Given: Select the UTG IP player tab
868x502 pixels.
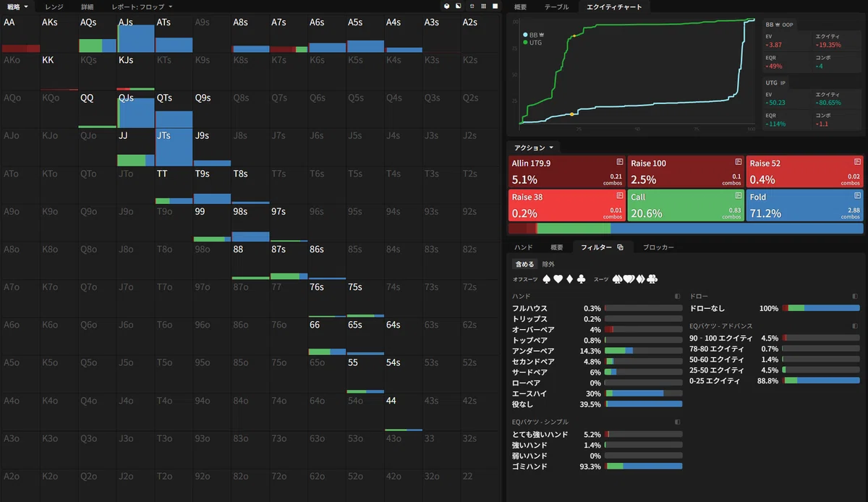Looking at the screenshot, I should (778, 82).
